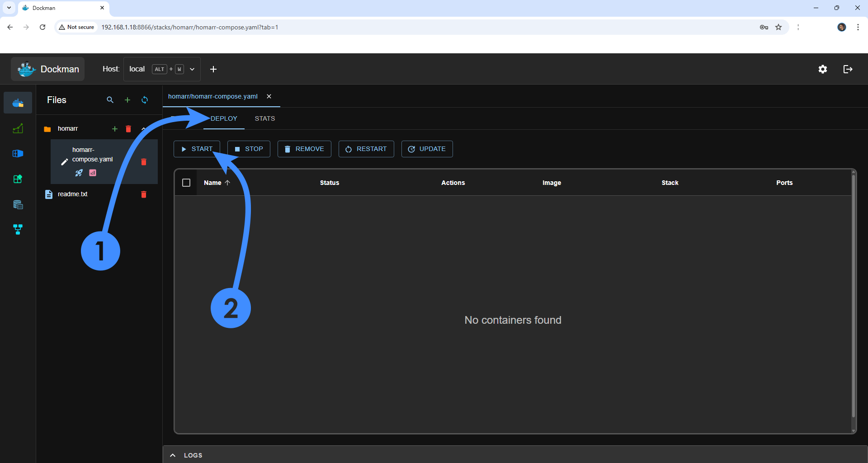Sort by the Name column header
The height and width of the screenshot is (463, 868).
(217, 183)
